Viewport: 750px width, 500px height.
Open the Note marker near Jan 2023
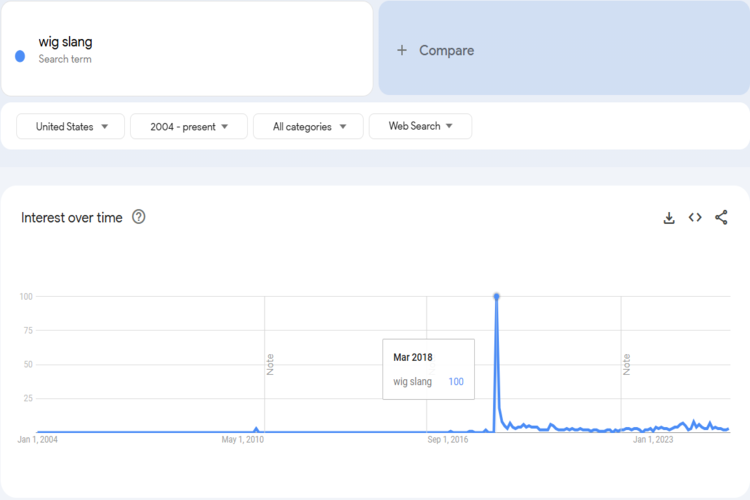(x=627, y=365)
